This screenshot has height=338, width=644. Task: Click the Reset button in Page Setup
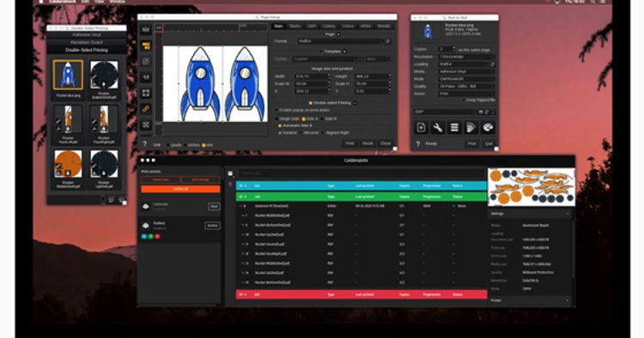pyautogui.click(x=368, y=143)
